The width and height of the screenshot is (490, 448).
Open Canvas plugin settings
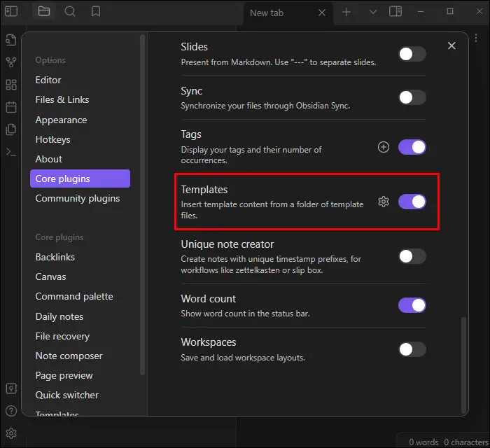pyautogui.click(x=80, y=276)
